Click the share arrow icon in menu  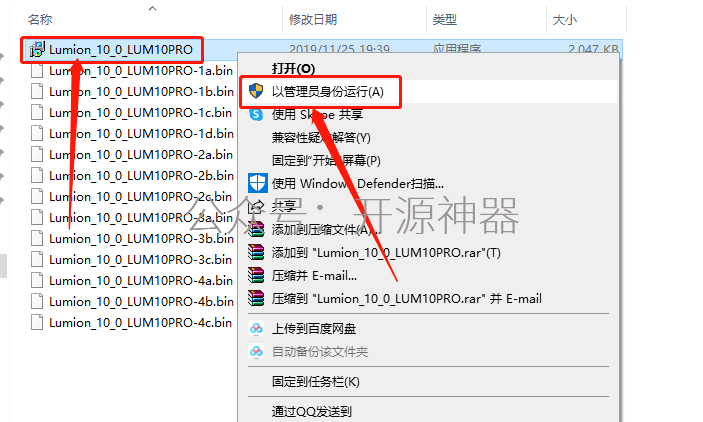pyautogui.click(x=256, y=206)
